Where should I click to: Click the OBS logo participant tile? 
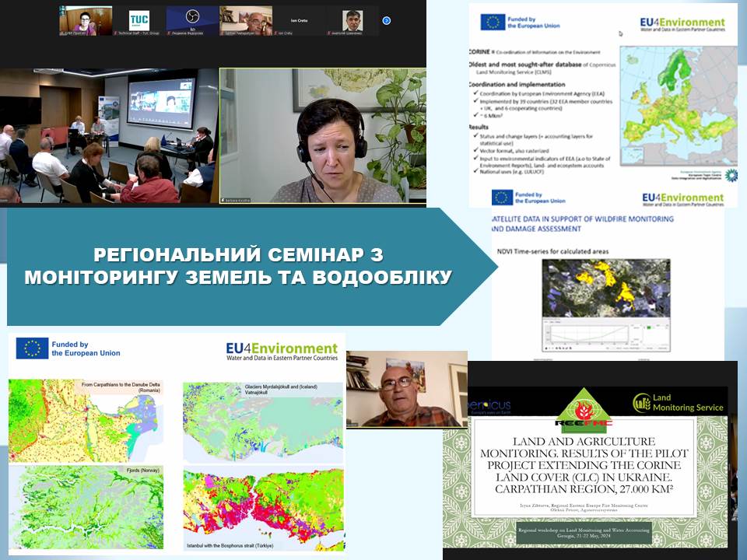coord(193,20)
